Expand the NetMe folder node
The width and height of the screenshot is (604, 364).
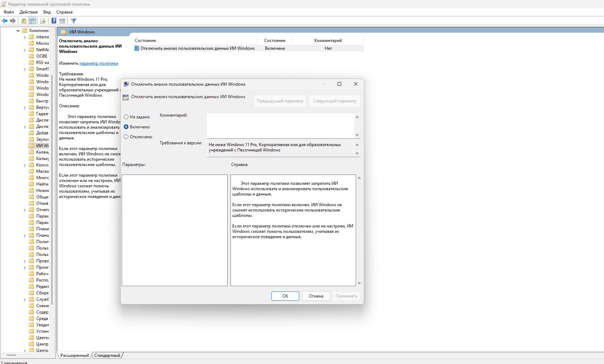pyautogui.click(x=25, y=50)
